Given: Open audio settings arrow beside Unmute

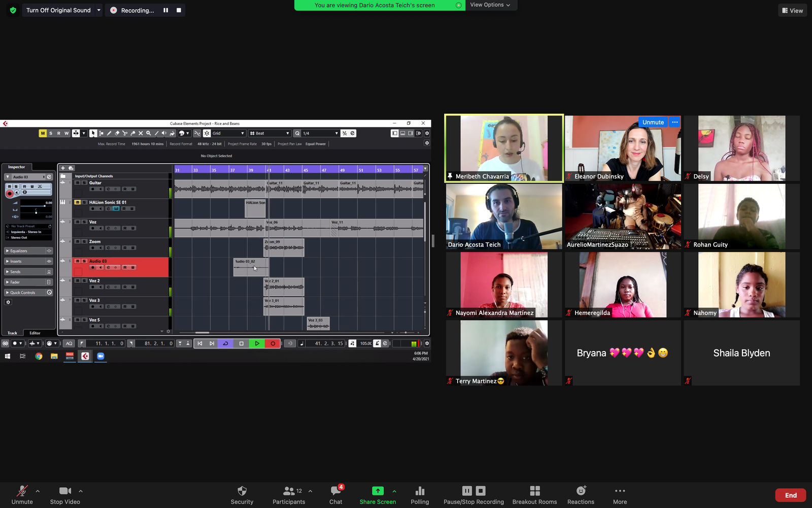Looking at the screenshot, I should coord(38,491).
